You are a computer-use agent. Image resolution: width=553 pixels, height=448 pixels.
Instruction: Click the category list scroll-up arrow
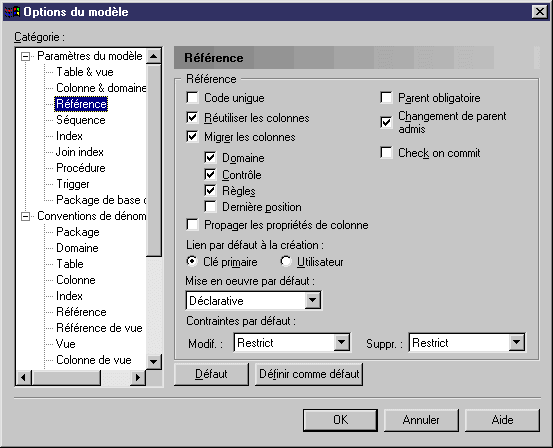click(153, 56)
